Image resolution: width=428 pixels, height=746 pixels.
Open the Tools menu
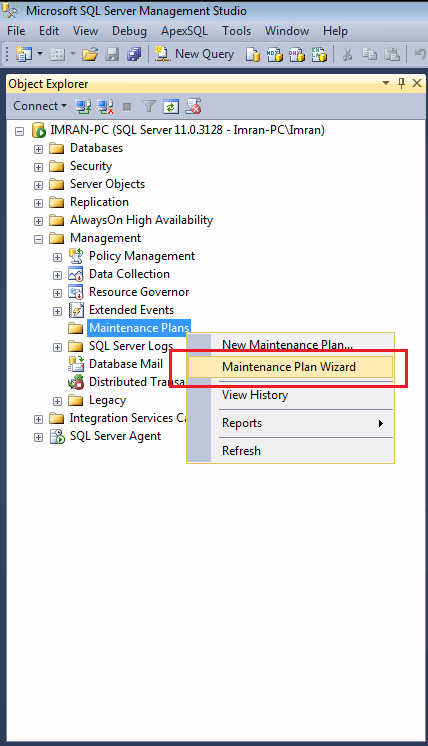click(x=236, y=31)
